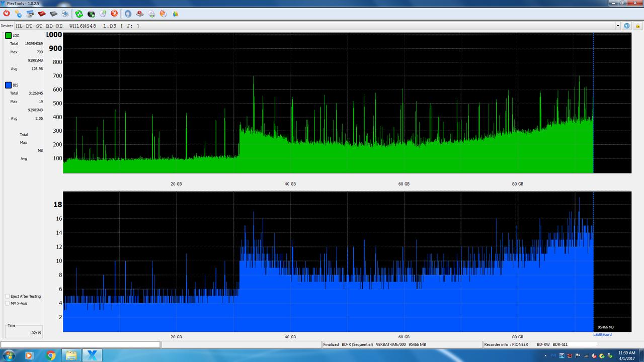Screen dimensions: 644x362
Task: Click the blue help arrow icon beside device dropdown
Action: (627, 26)
